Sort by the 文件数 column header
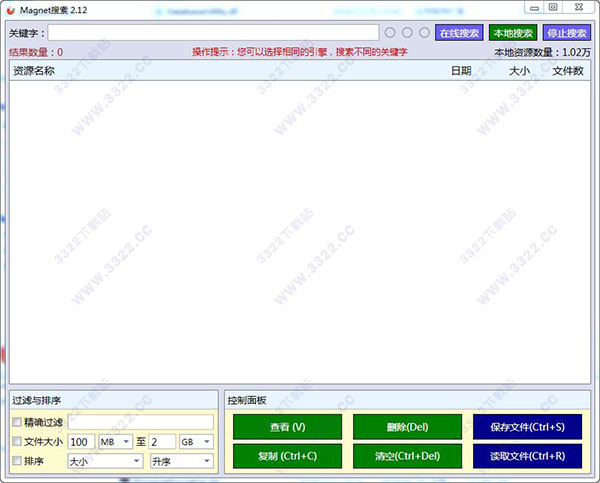Image resolution: width=600 pixels, height=483 pixels. pos(568,71)
